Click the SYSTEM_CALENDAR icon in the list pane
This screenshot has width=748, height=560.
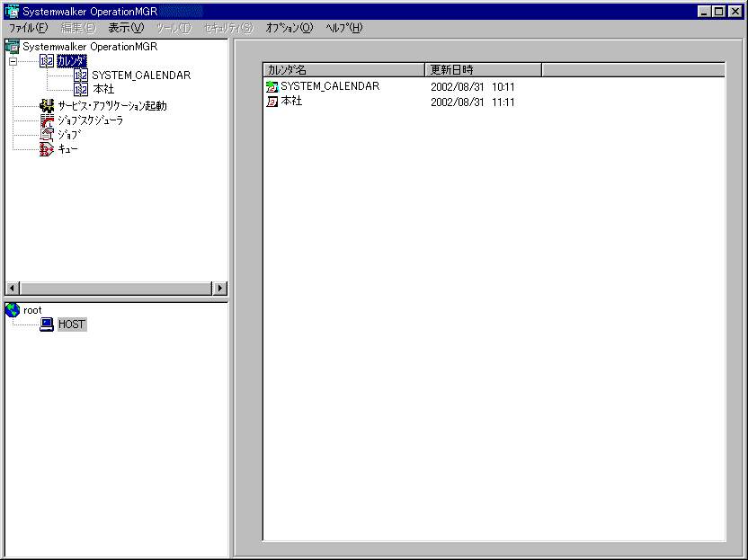(x=272, y=87)
